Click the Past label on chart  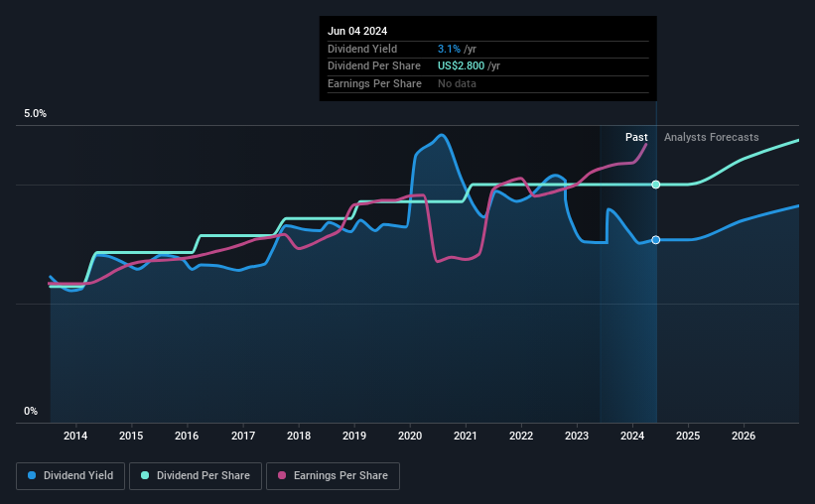(636, 137)
